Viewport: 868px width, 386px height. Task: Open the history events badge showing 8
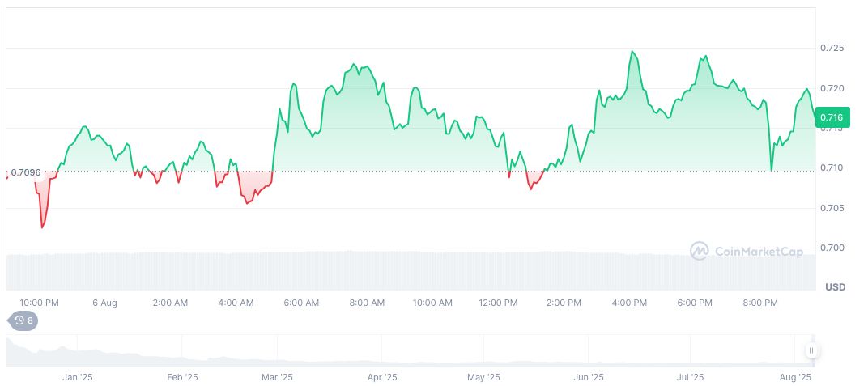point(23,320)
